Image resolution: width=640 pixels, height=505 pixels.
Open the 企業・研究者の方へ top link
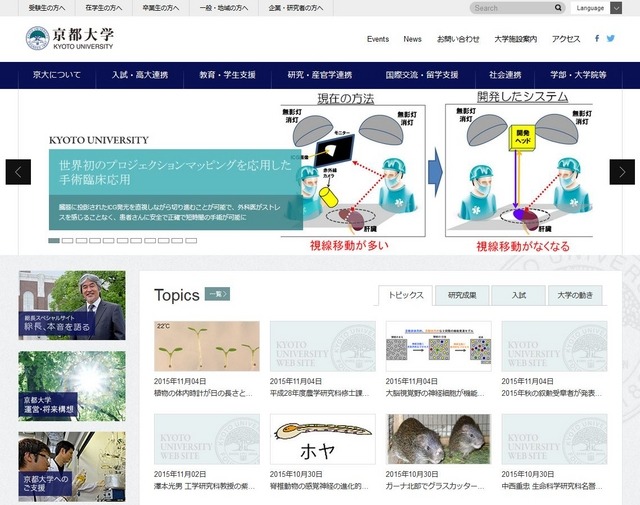coord(296,8)
